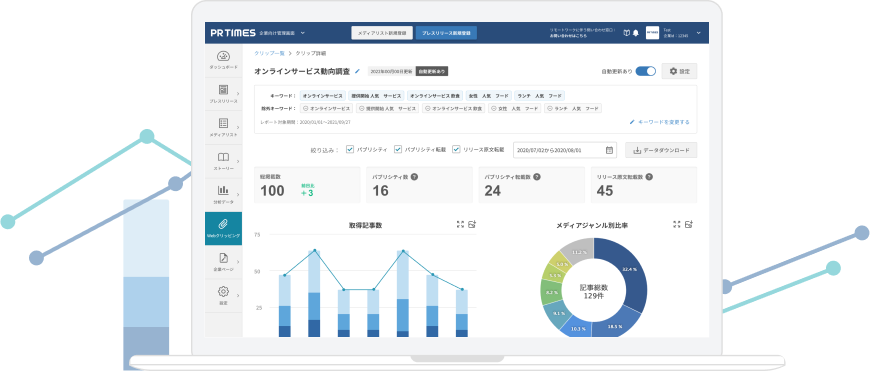The width and height of the screenshot is (870, 371).
Task: Open the 企業ページ sidebar item
Action: pyautogui.click(x=223, y=262)
